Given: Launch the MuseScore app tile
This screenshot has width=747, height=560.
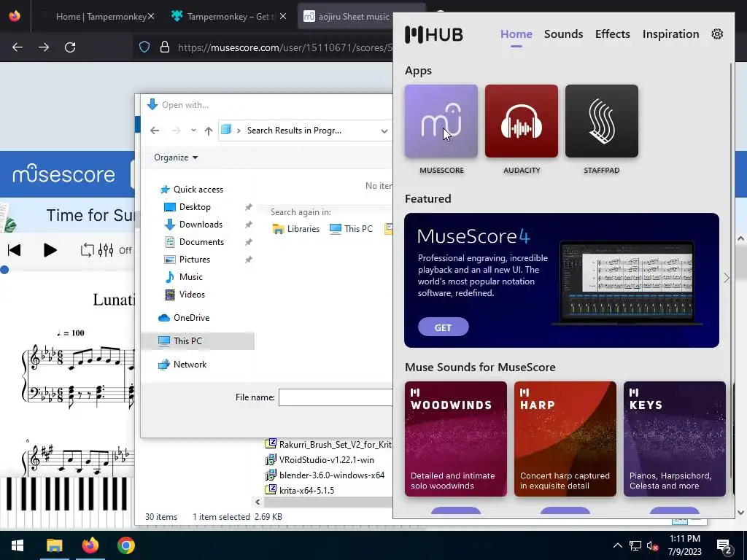Looking at the screenshot, I should (441, 121).
